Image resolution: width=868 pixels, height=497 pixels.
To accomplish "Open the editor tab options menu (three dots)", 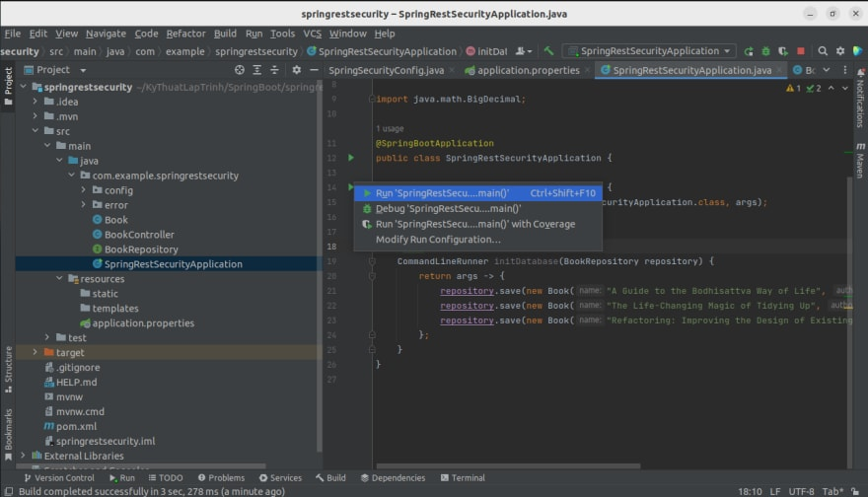I will [844, 70].
